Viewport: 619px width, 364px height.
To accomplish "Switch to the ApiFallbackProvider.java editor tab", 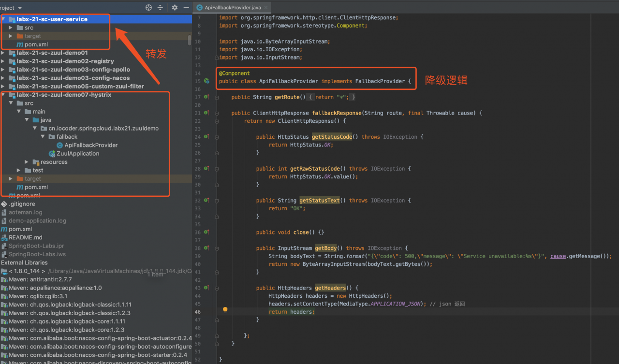I will click(x=231, y=7).
